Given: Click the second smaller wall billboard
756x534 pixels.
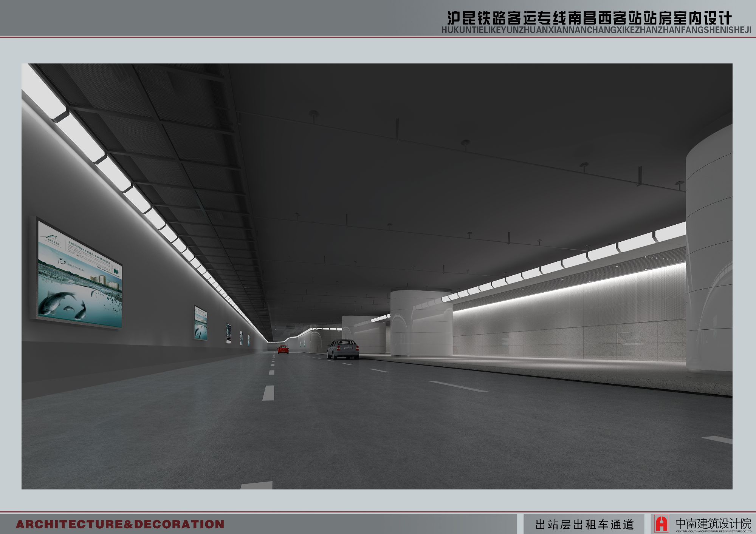Looking at the screenshot, I should point(200,323).
